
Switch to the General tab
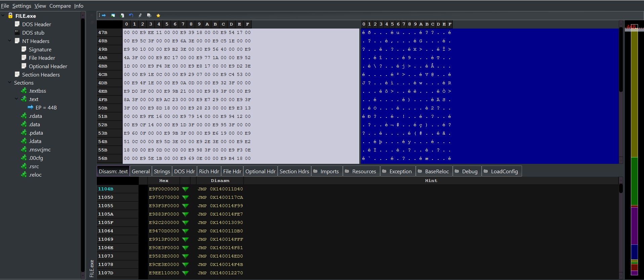[141, 171]
